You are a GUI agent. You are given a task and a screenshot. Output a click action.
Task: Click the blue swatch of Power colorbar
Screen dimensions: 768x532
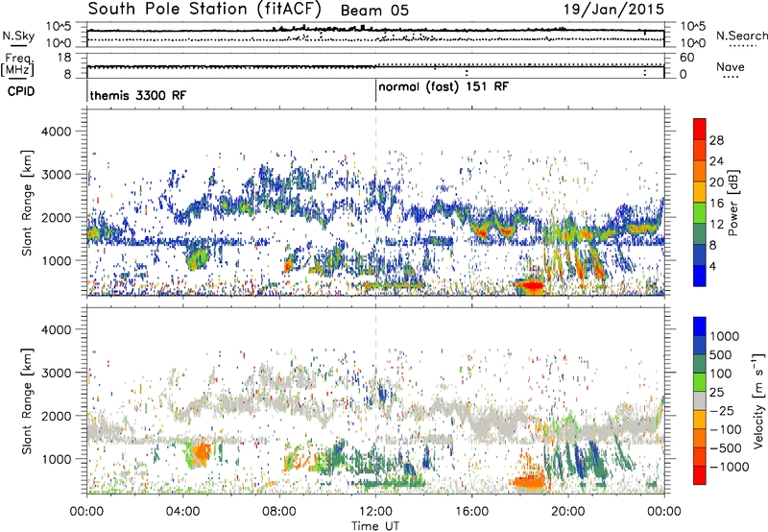700,277
